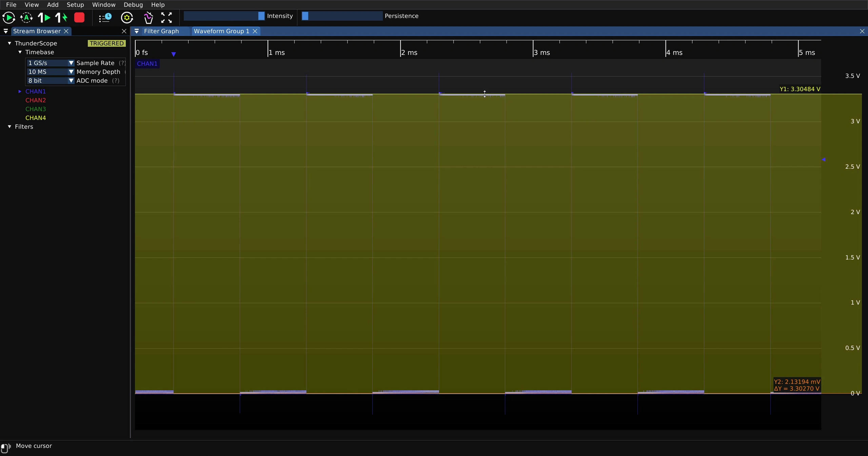Image resolution: width=868 pixels, height=456 pixels.
Task: Refresh the filter graph icon
Action: pos(127,18)
